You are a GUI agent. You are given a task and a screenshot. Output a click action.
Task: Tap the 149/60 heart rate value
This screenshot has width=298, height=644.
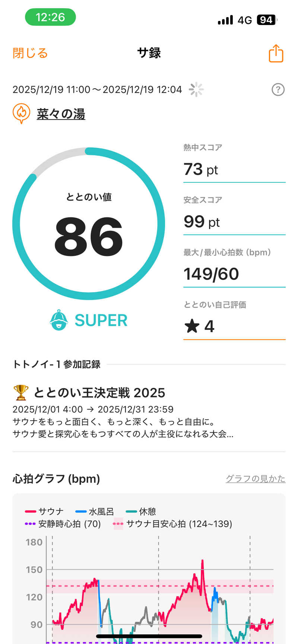click(211, 274)
